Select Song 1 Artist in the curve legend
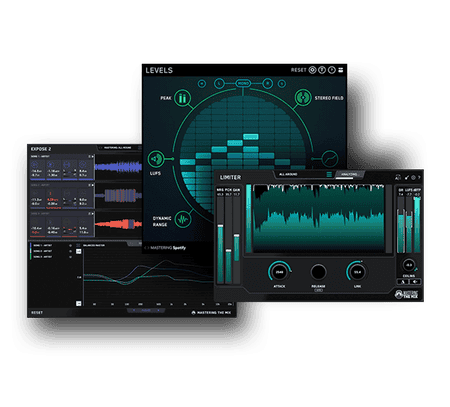 [43, 245]
